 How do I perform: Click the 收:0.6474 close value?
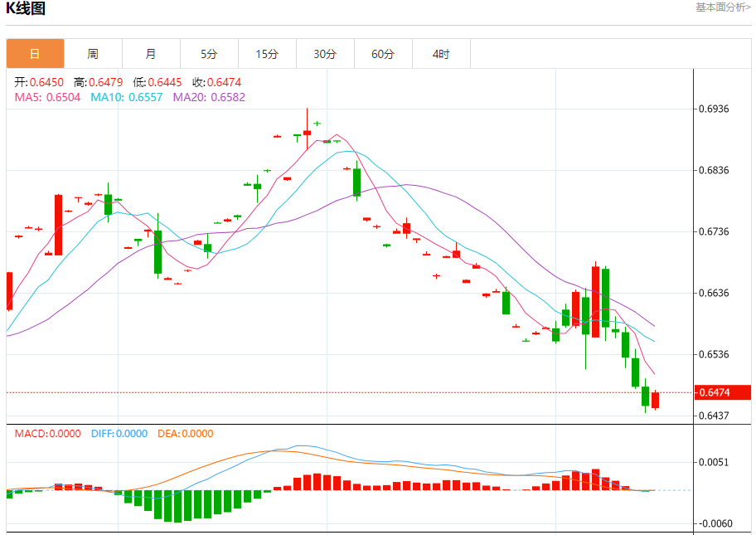tap(216, 82)
